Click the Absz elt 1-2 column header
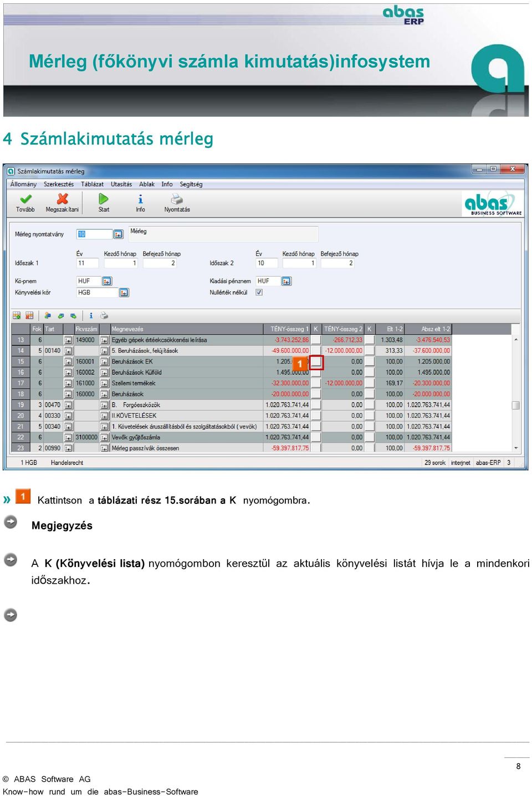The width and height of the screenshot is (532, 796). (x=429, y=329)
